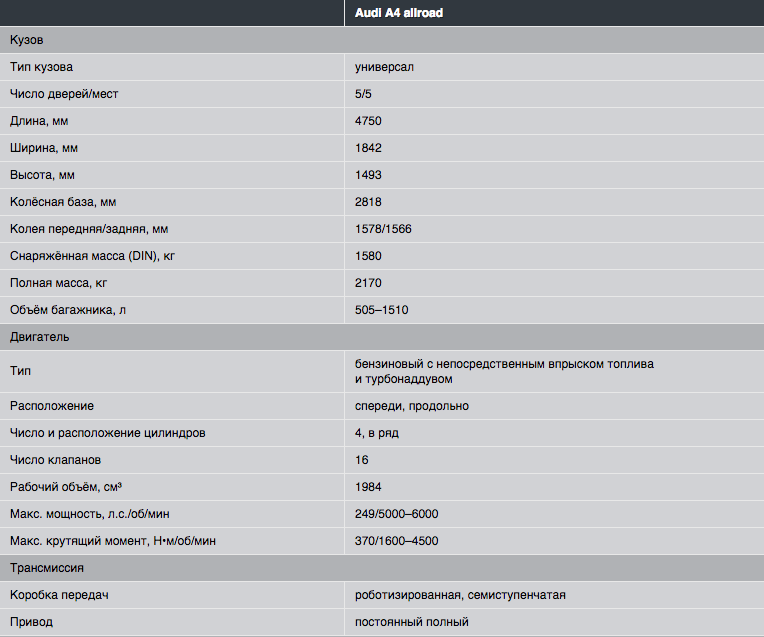The width and height of the screenshot is (764, 637).
Task: Select the Тип кузова row label
Action: click(42, 67)
